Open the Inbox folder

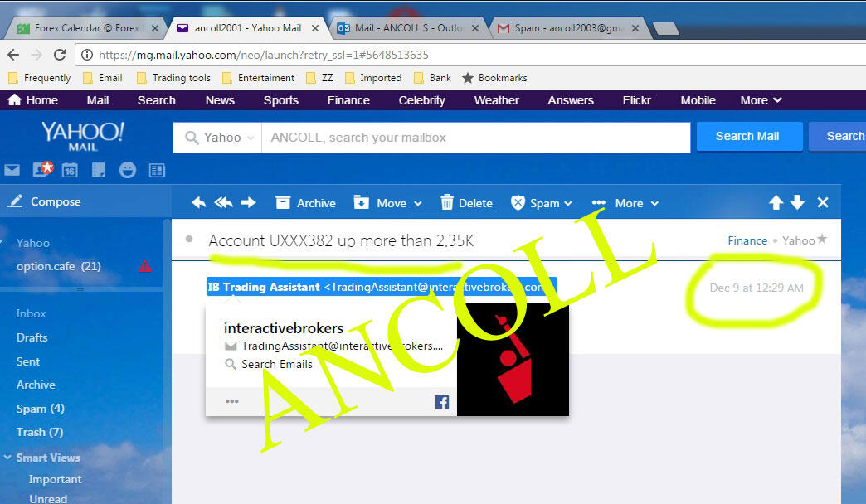point(31,313)
